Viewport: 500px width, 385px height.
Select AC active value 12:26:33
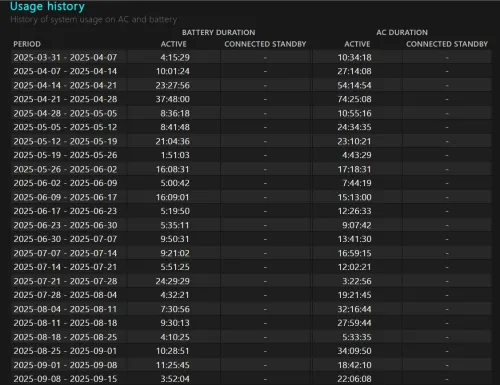click(x=354, y=211)
